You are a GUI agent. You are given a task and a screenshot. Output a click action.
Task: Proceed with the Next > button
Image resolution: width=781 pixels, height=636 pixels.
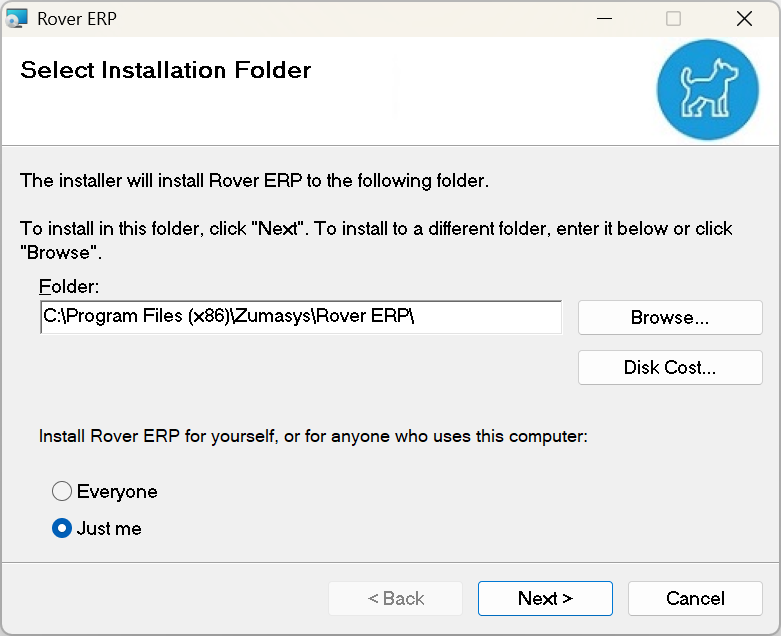(x=545, y=598)
